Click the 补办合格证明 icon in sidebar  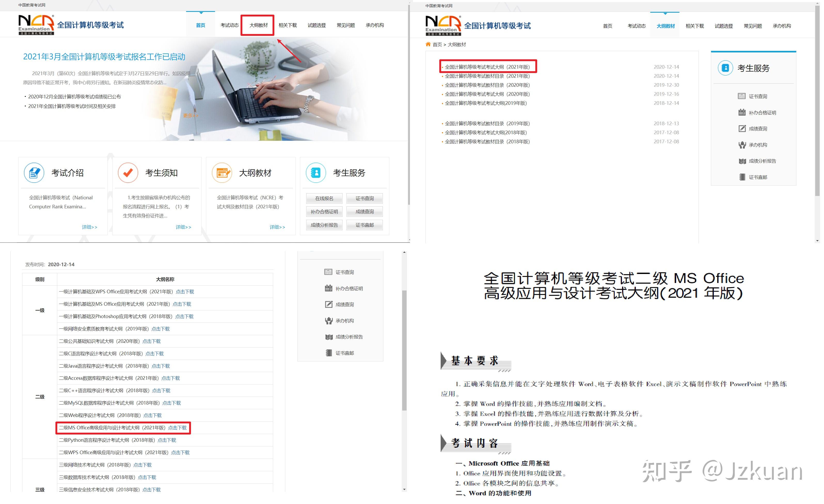(742, 112)
